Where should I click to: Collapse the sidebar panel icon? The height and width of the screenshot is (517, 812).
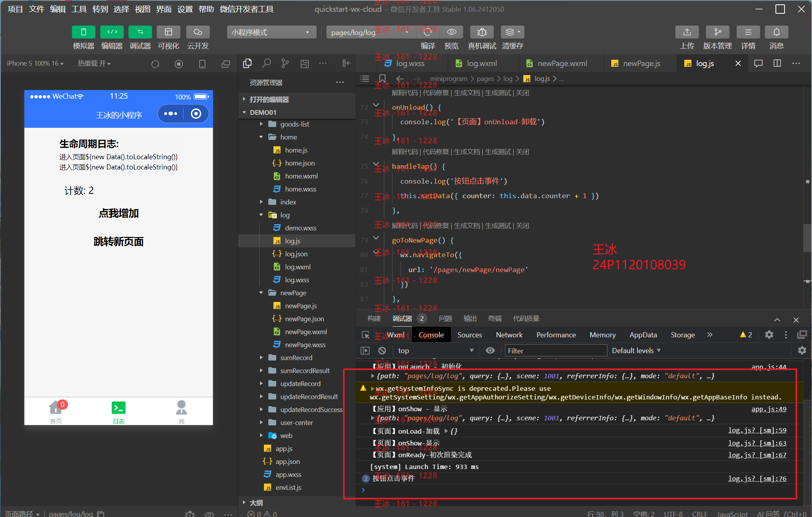(346, 63)
